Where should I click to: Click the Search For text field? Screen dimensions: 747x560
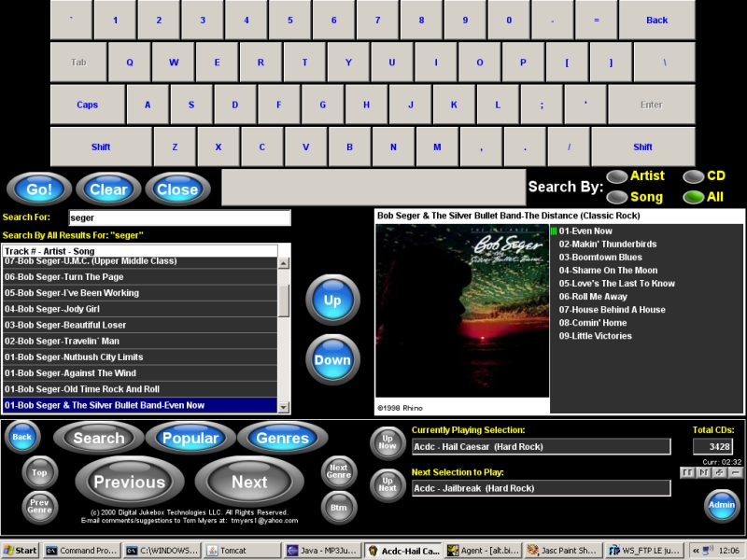click(179, 217)
